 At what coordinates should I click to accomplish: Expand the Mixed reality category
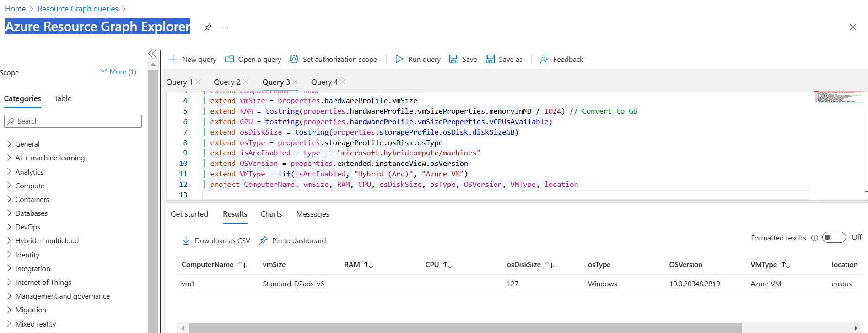[x=9, y=324]
